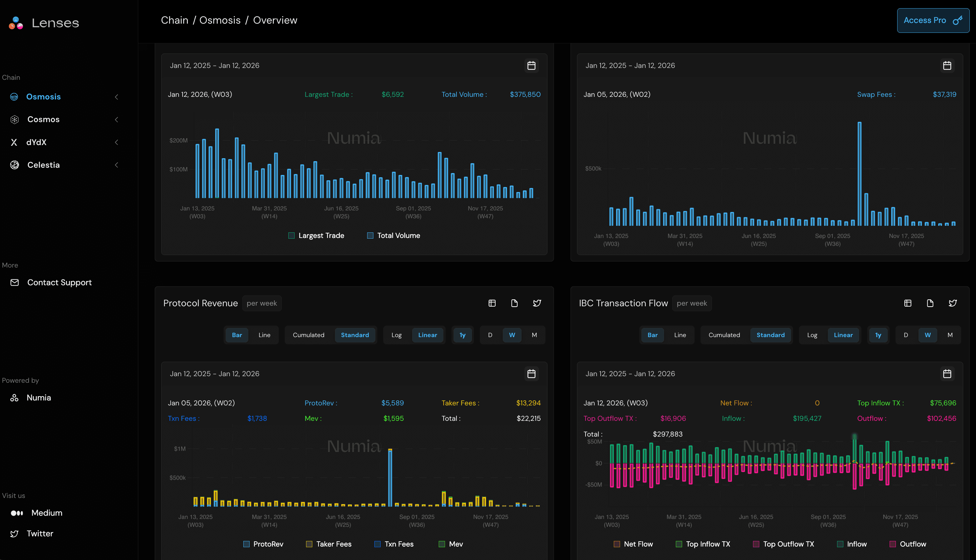The width and height of the screenshot is (976, 560).
Task: Expand the dYdX chain section
Action: click(117, 142)
